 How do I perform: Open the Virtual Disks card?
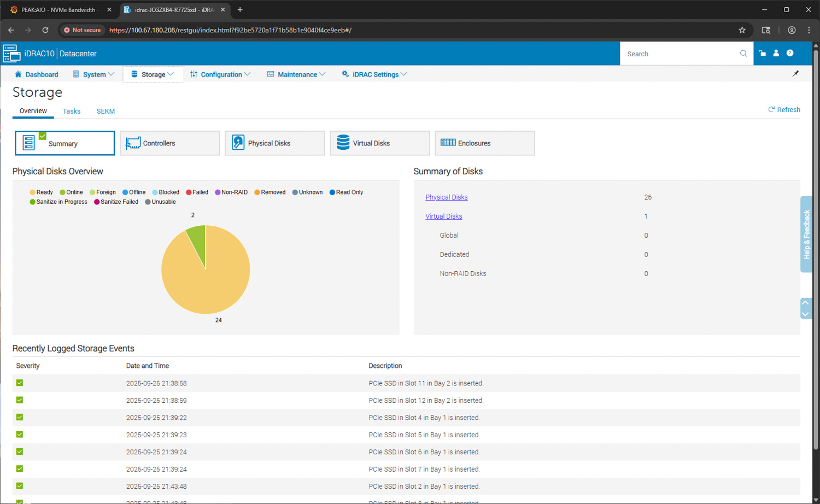tap(379, 143)
